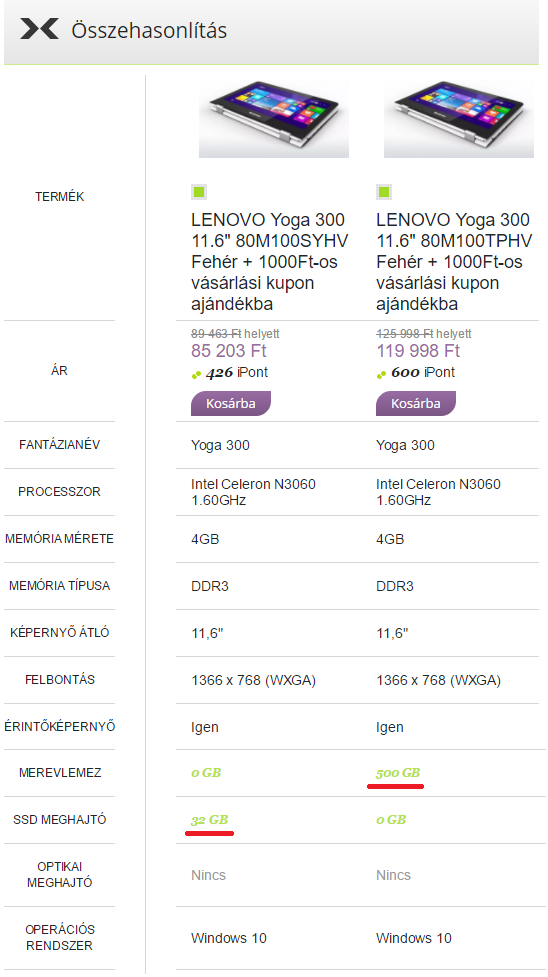The width and height of the screenshot is (548, 977).
Task: Click the comparison arrows icon beside Összehasonlítás
Action: (x=39, y=29)
